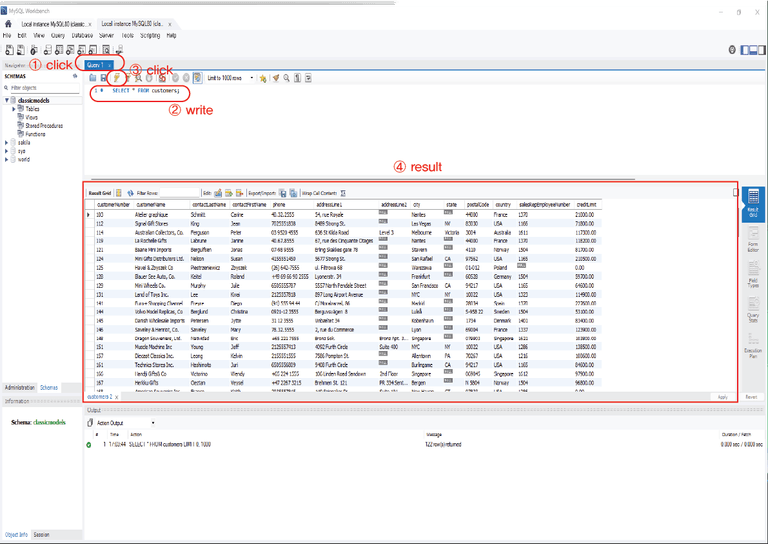Rollback transaction cross icon
768x544 pixels.
186,78
